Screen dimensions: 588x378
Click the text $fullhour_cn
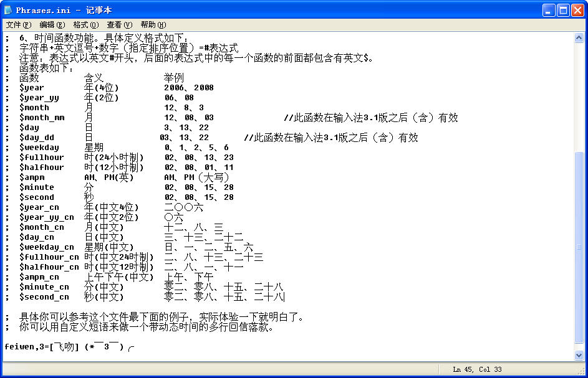pos(49,257)
